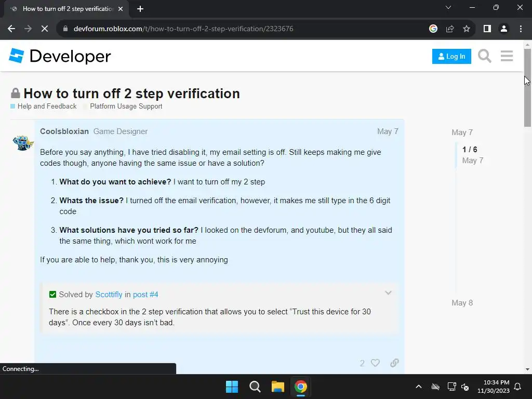Stop page loading with X button
This screenshot has width=532, height=399.
[45, 29]
